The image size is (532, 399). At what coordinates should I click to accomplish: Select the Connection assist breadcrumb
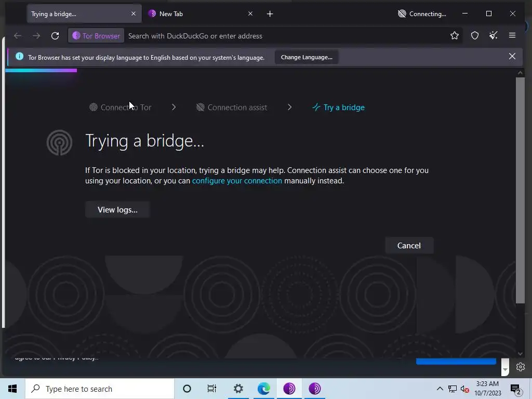(232, 107)
